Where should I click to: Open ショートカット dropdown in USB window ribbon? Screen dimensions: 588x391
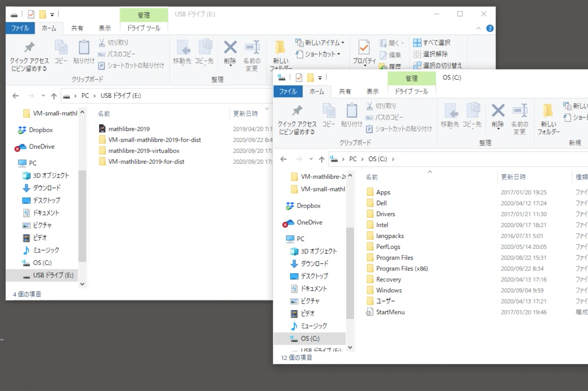click(318, 54)
